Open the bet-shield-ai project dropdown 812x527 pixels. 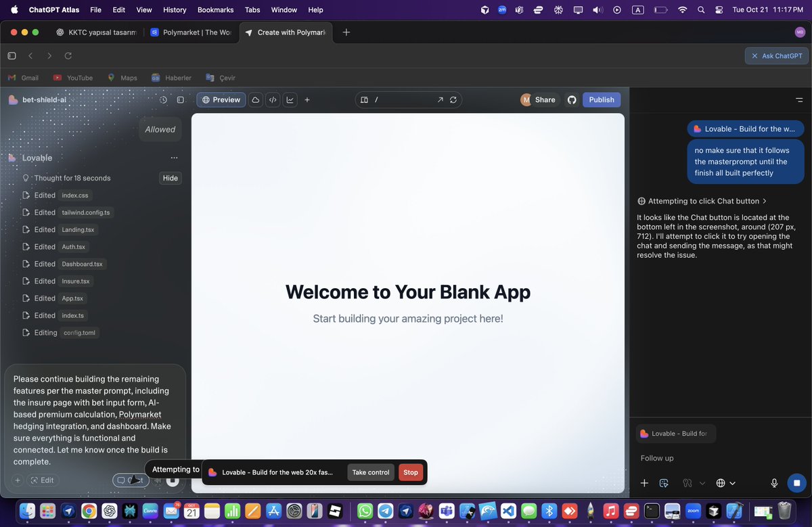click(x=41, y=99)
